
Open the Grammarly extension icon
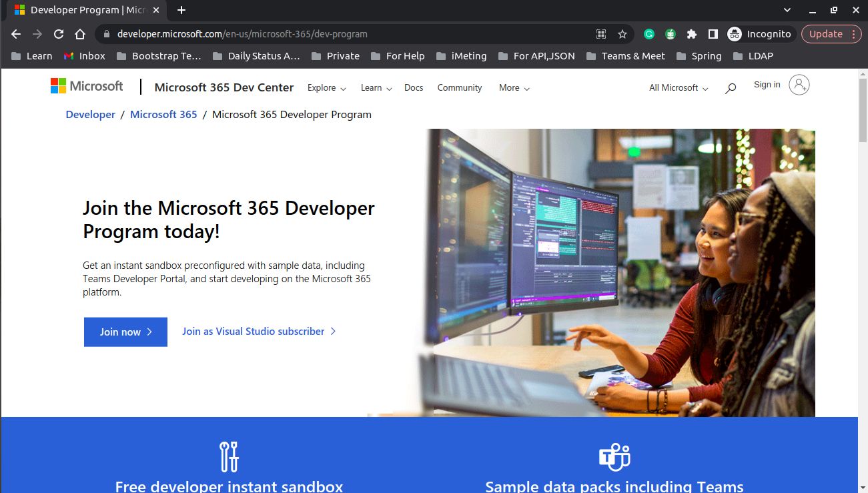649,34
